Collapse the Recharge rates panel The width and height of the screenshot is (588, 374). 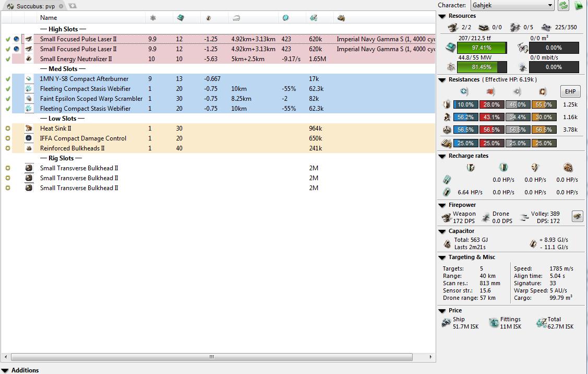442,156
